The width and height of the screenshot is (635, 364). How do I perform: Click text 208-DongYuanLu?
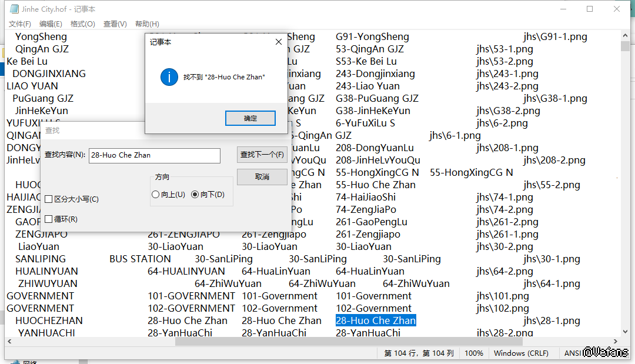375,148
